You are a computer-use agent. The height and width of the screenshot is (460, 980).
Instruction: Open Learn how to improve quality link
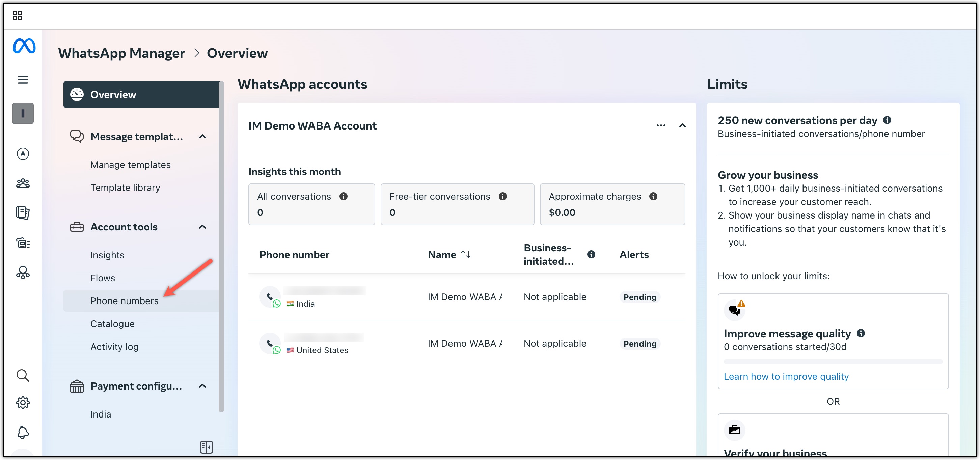[786, 376]
